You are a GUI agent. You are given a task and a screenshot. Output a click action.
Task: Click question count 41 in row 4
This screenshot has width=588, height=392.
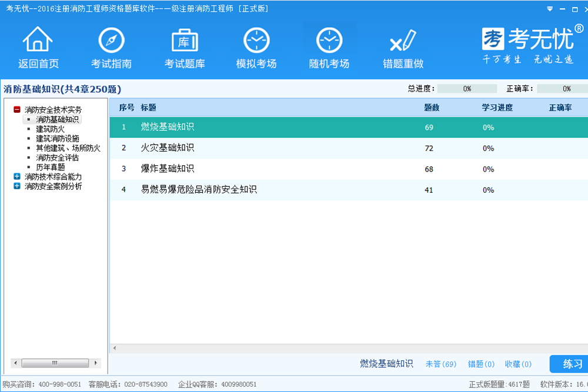[429, 190]
